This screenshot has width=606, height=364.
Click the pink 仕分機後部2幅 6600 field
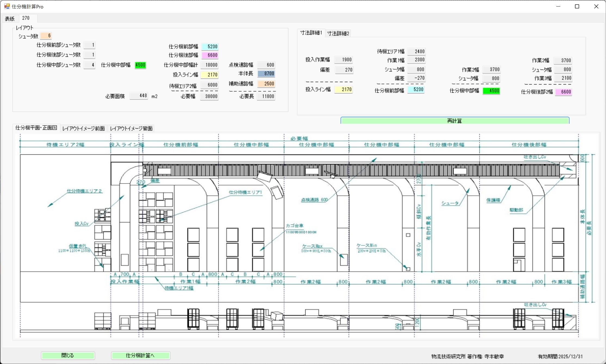pos(563,92)
